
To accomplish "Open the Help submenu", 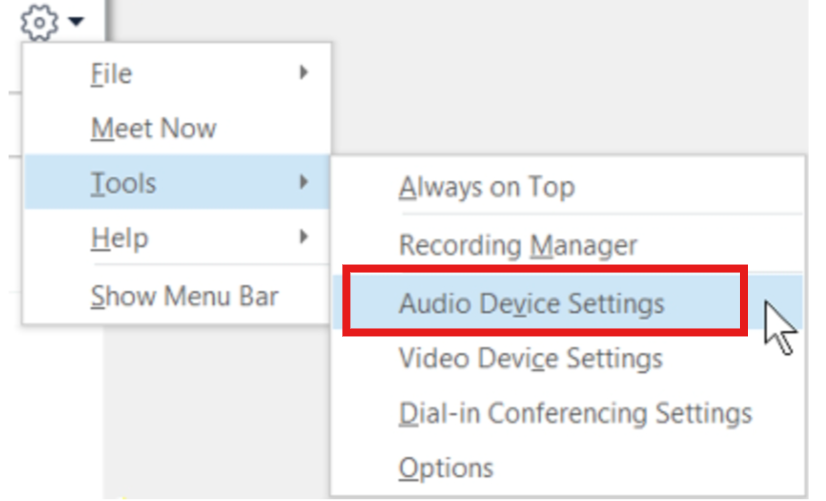I will click(x=177, y=237).
